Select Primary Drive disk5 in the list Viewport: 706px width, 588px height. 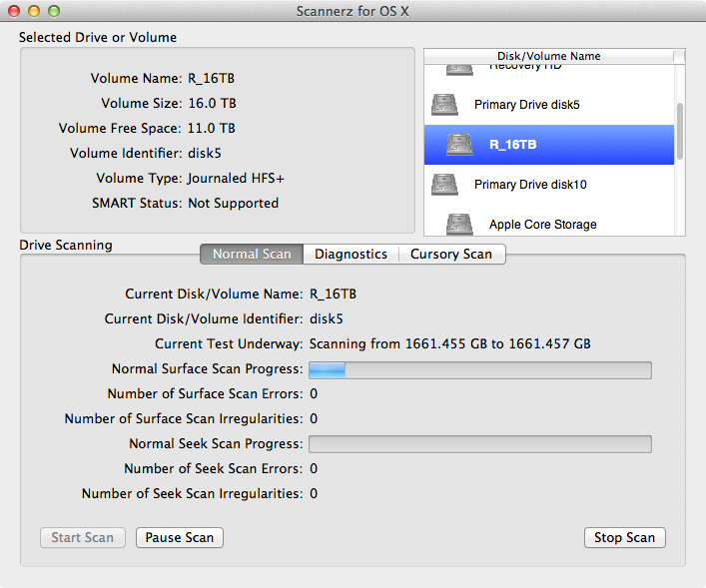coord(549,105)
